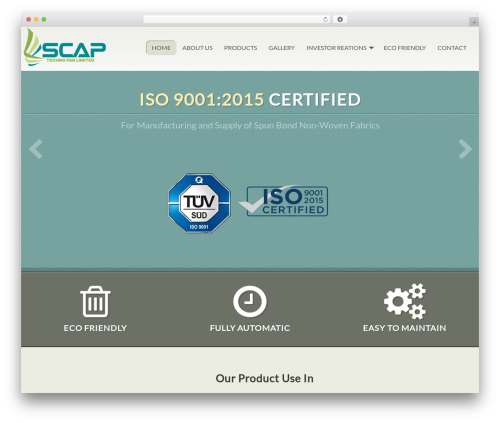
Task: Minimize the window with yellow button
Action: 36,20
